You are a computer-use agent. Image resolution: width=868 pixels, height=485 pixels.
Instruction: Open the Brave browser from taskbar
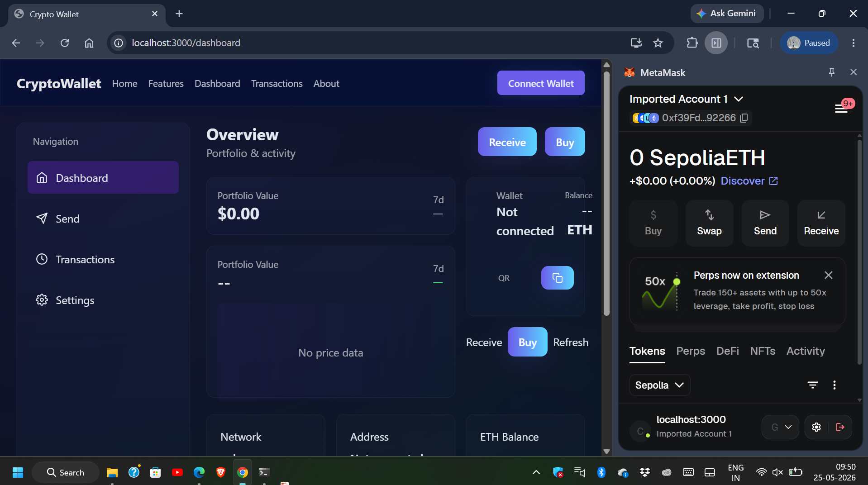coord(220,472)
